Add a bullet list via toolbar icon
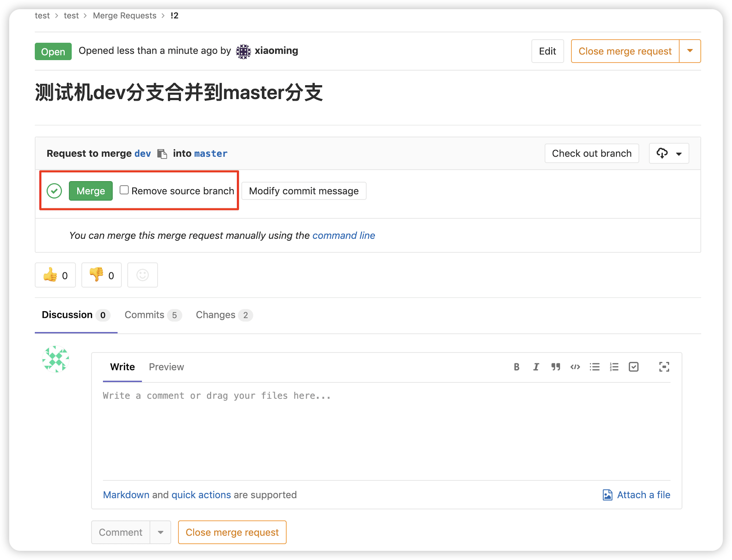 (x=594, y=367)
